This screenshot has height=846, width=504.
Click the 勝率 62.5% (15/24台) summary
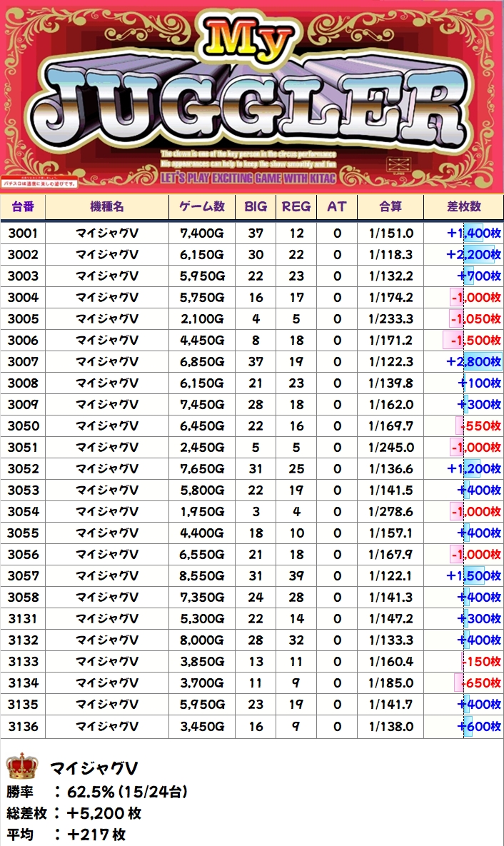(96, 792)
